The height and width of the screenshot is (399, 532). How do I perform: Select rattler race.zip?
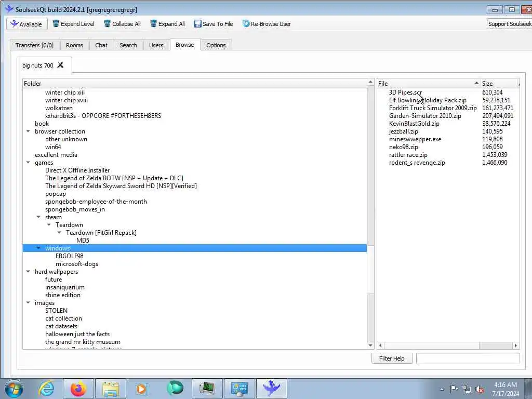[x=408, y=155]
